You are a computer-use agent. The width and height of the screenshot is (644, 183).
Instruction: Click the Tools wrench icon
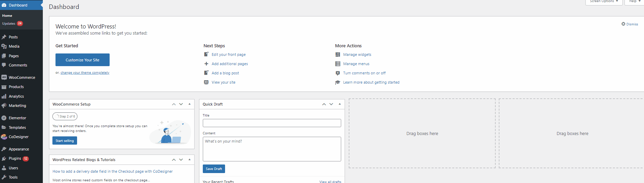(x=4, y=177)
